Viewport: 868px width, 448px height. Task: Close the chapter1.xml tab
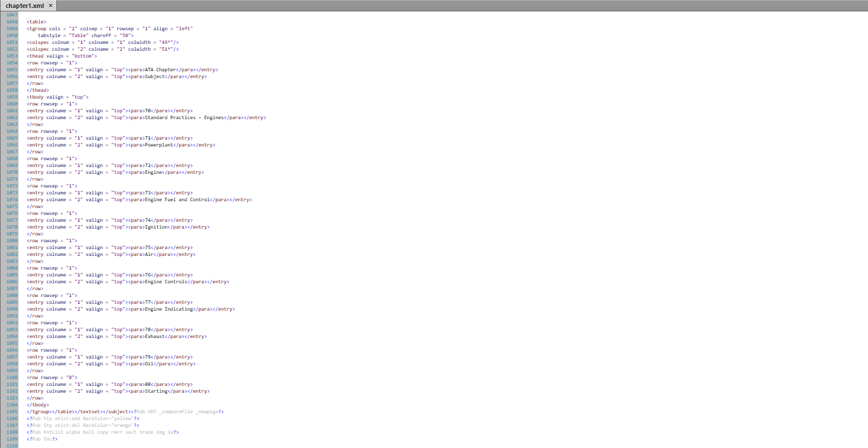50,6
